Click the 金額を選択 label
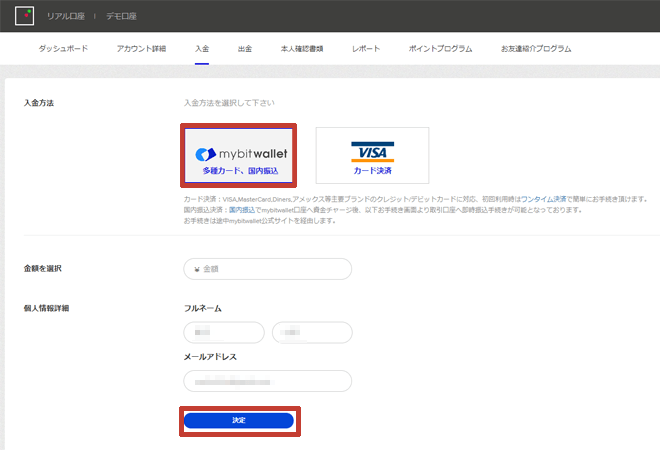The height and width of the screenshot is (450, 660). click(43, 268)
